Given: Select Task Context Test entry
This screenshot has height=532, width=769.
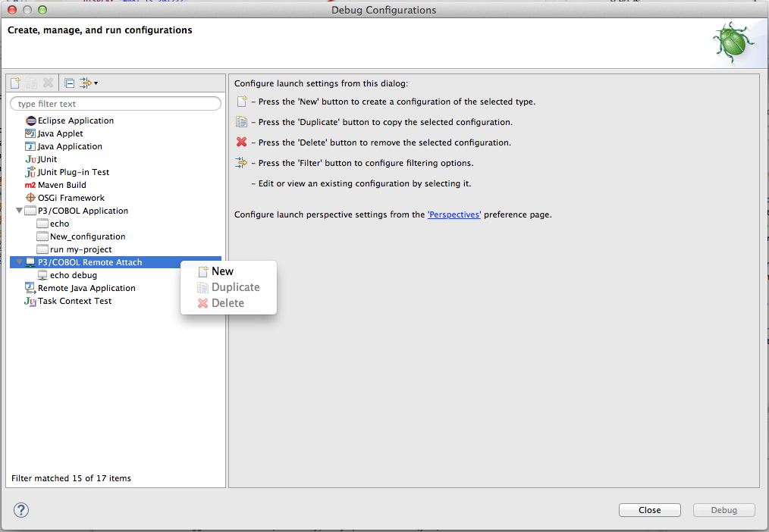Looking at the screenshot, I should tap(74, 301).
